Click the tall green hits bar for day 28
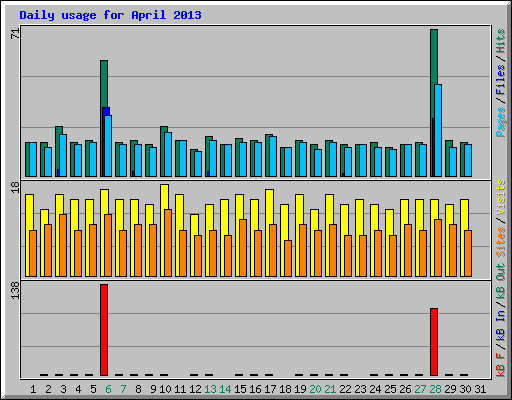512x400 pixels. (x=434, y=73)
